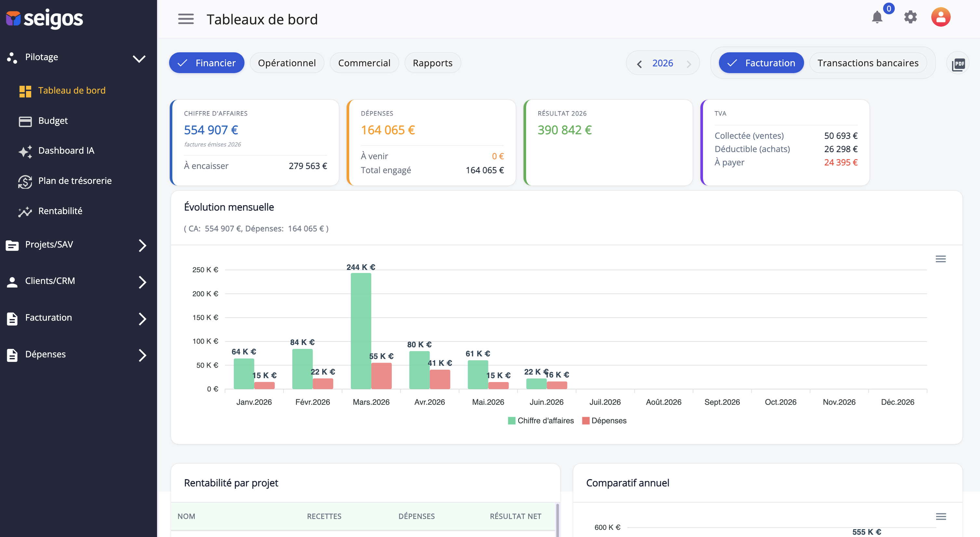The height and width of the screenshot is (537, 980).
Task: Open the Budget menu item
Action: coord(53,121)
